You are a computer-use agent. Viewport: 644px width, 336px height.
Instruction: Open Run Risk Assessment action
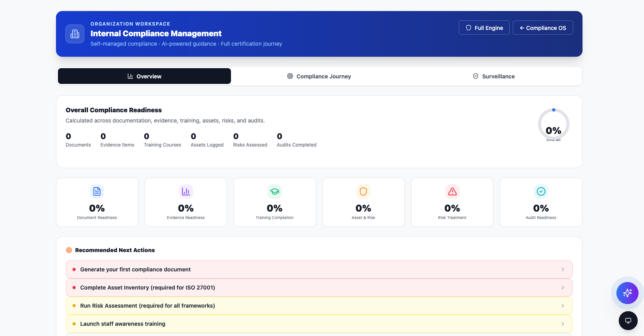pyautogui.click(x=319, y=306)
